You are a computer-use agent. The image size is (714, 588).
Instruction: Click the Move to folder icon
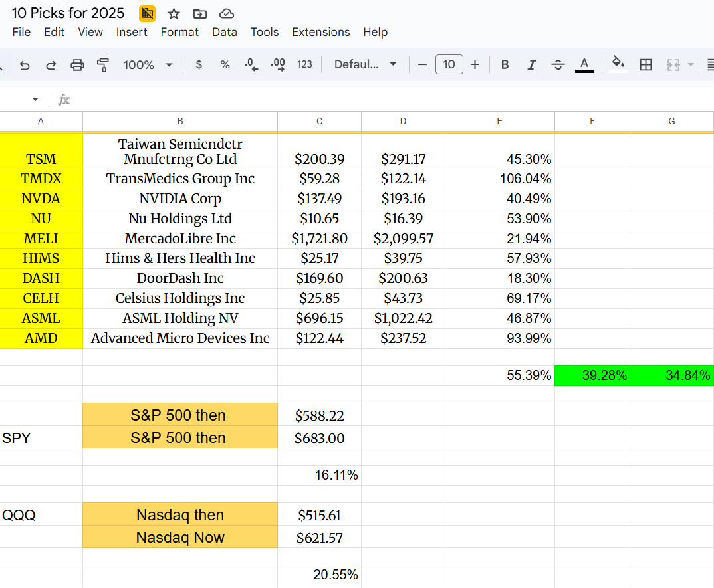pyautogui.click(x=200, y=14)
